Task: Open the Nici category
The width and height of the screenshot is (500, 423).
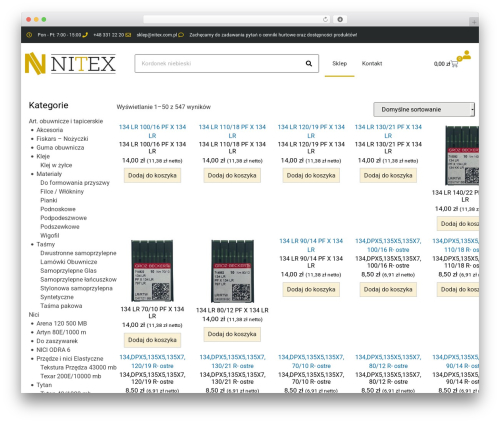Action: [x=34, y=315]
